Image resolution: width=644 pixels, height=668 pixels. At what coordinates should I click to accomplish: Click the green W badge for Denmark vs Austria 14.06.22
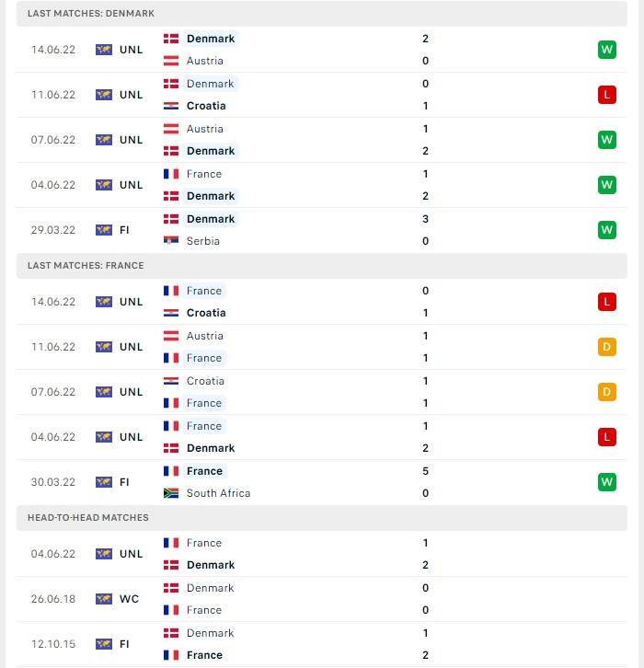click(606, 50)
